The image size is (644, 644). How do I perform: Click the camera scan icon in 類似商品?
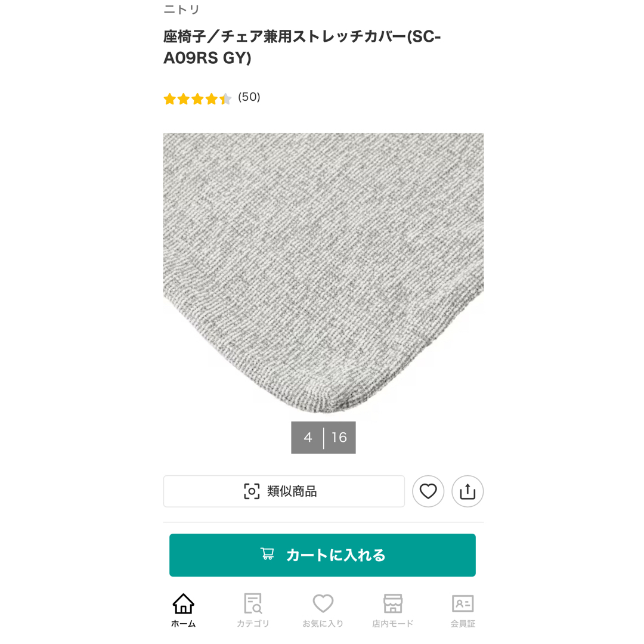252,491
